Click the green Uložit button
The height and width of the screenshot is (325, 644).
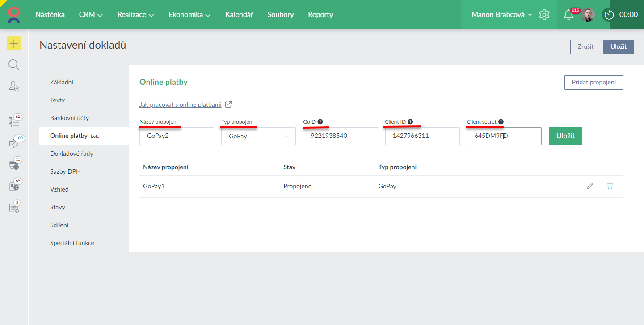pos(565,136)
